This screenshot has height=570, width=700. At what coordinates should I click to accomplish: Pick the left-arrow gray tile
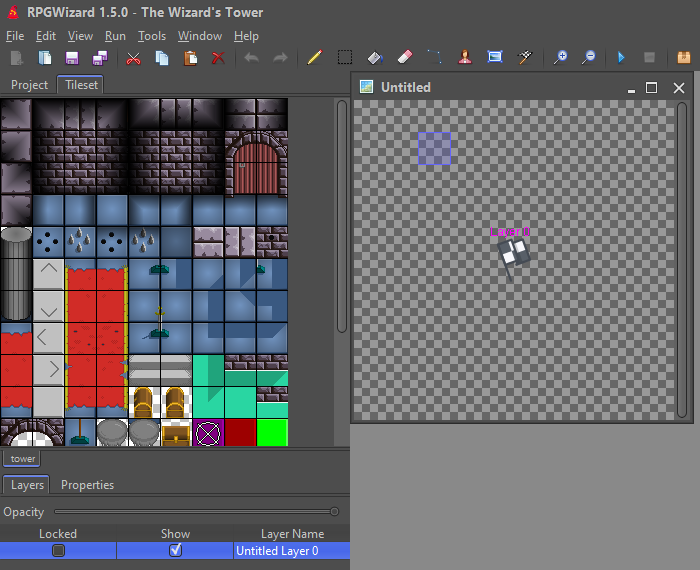[49, 338]
